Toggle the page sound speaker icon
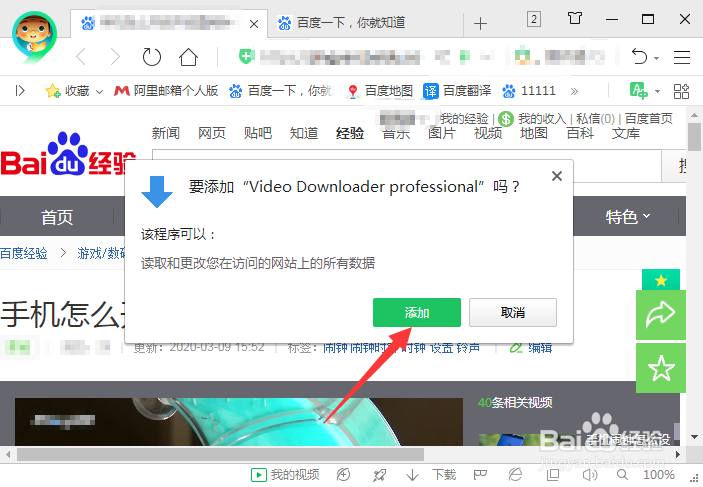703x487 pixels. point(590,474)
